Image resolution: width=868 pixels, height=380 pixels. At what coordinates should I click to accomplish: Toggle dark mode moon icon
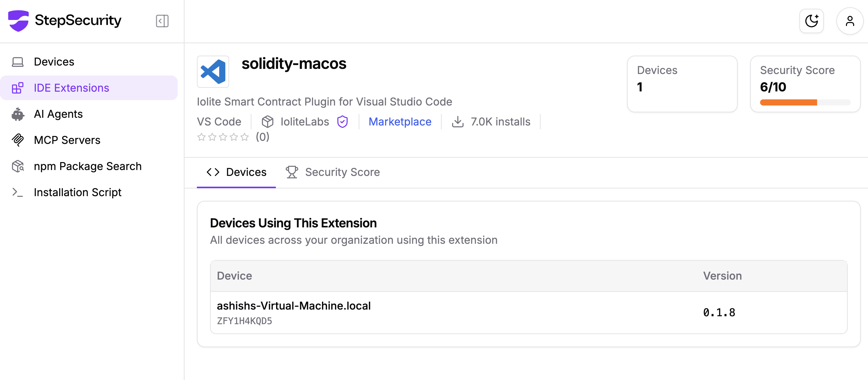pos(811,21)
